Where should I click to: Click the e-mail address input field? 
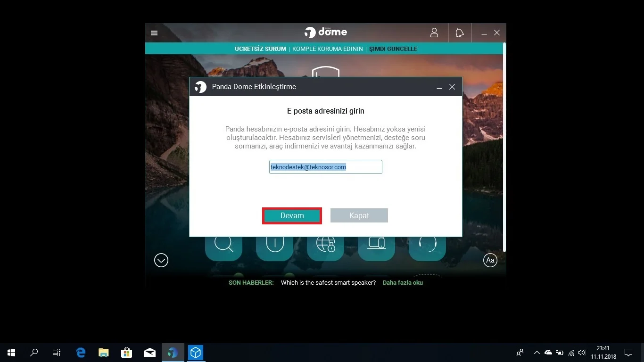(x=325, y=167)
